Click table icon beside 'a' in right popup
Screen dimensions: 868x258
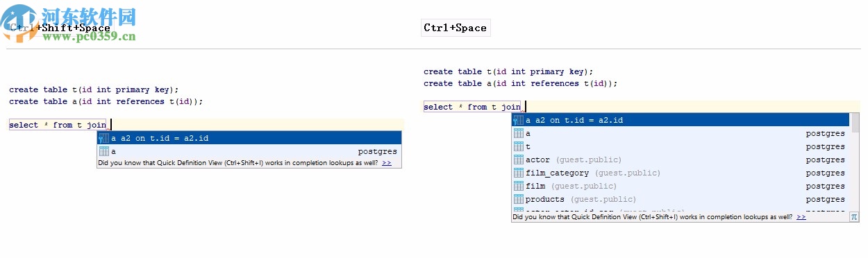(x=518, y=133)
